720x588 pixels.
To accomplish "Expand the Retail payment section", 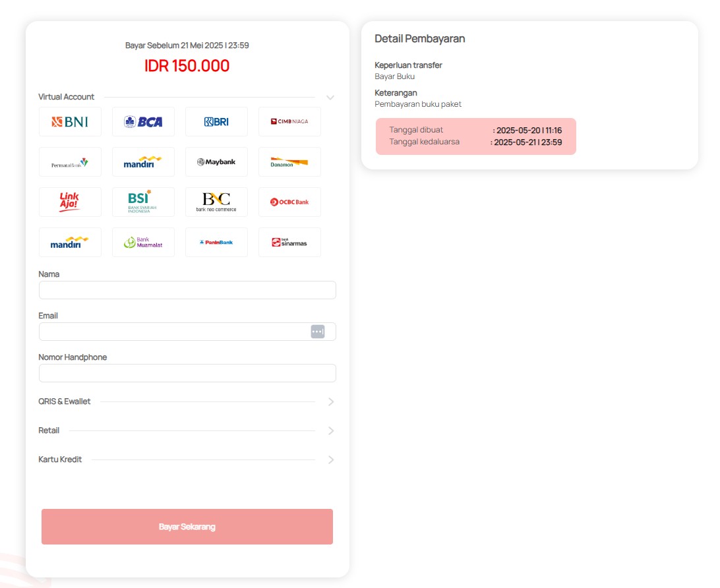I will click(331, 430).
